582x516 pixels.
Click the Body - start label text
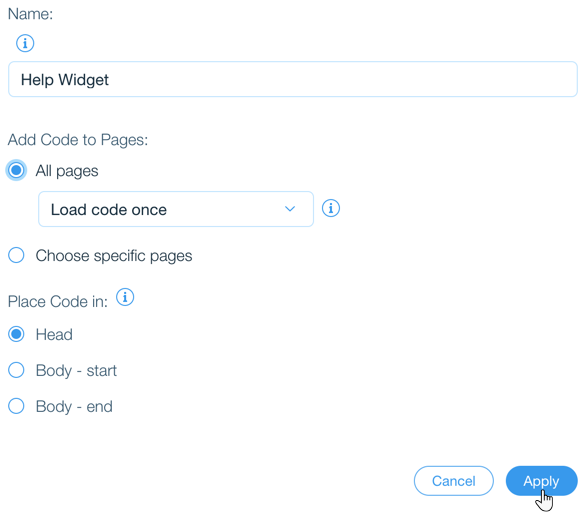tap(76, 371)
